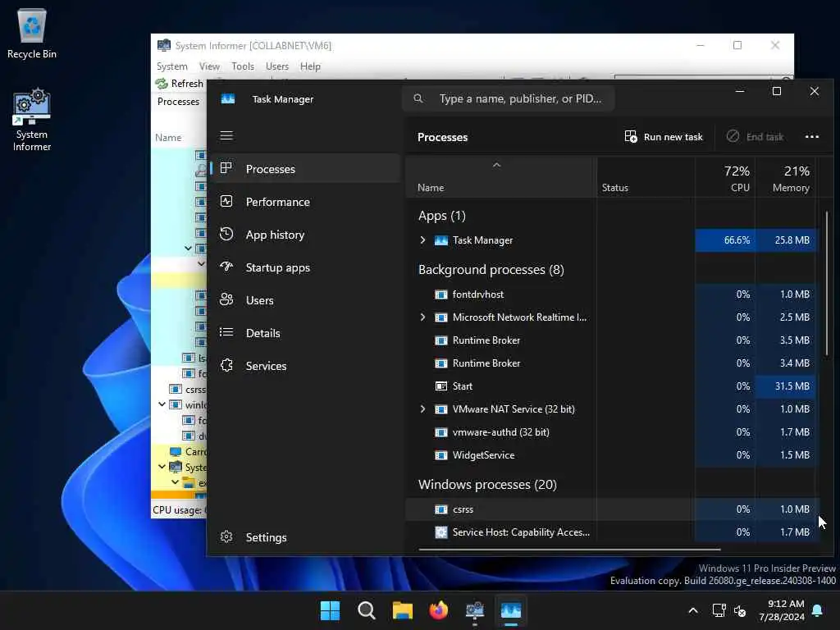Open View menu in System Informer

pos(209,66)
